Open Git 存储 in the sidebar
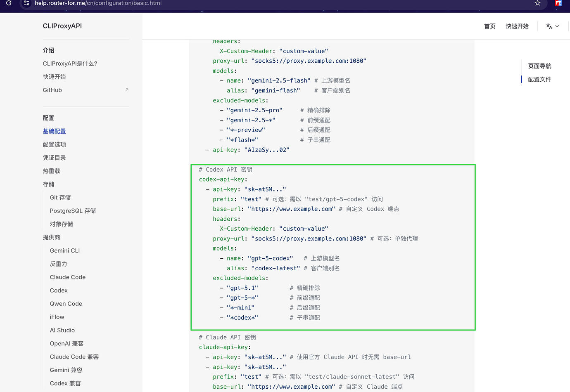The image size is (570, 392). [60, 198]
